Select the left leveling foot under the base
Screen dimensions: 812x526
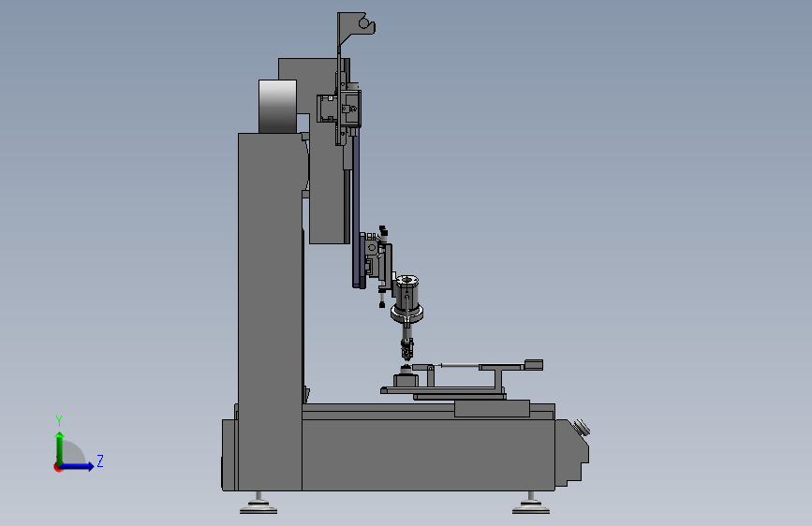point(258,503)
